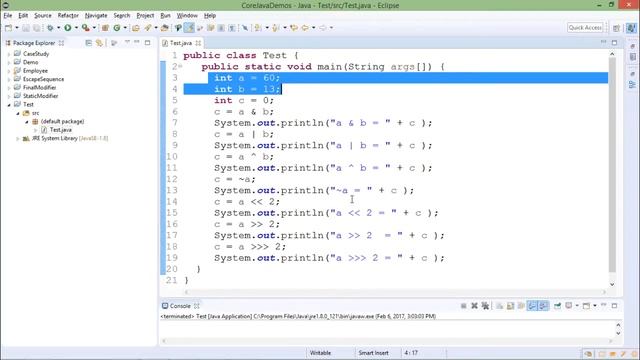The width and height of the screenshot is (640, 360).
Task: Maximize the Console panel
Action: point(614,305)
